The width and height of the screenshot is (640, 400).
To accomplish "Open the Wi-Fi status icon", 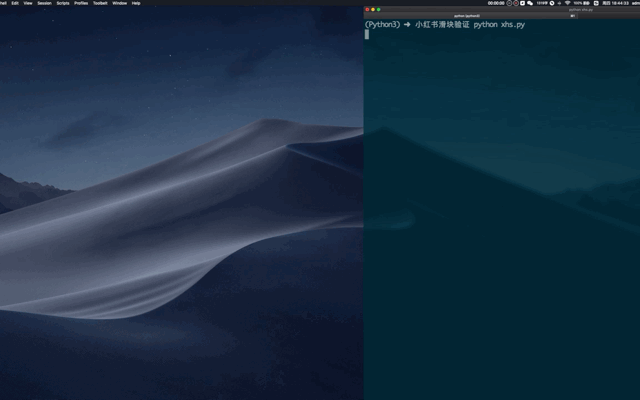I will click(x=567, y=3).
